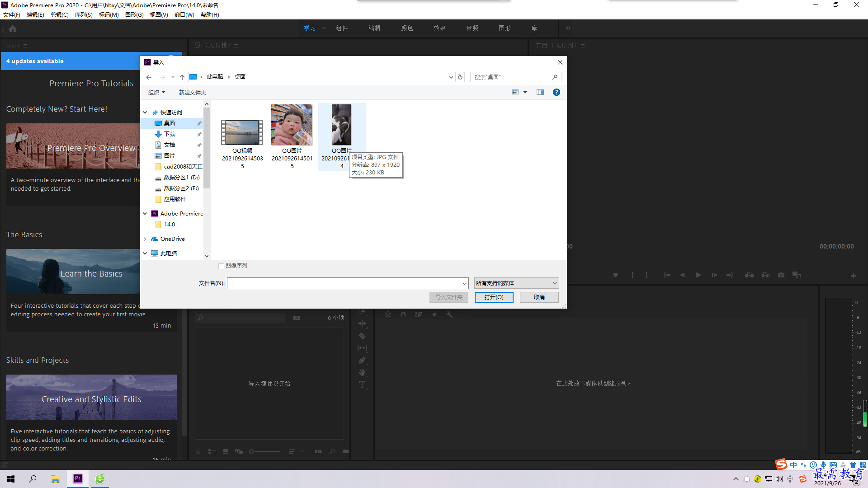This screenshot has height=488, width=868.
Task: Open the 文件(F) menu
Action: tap(11, 15)
